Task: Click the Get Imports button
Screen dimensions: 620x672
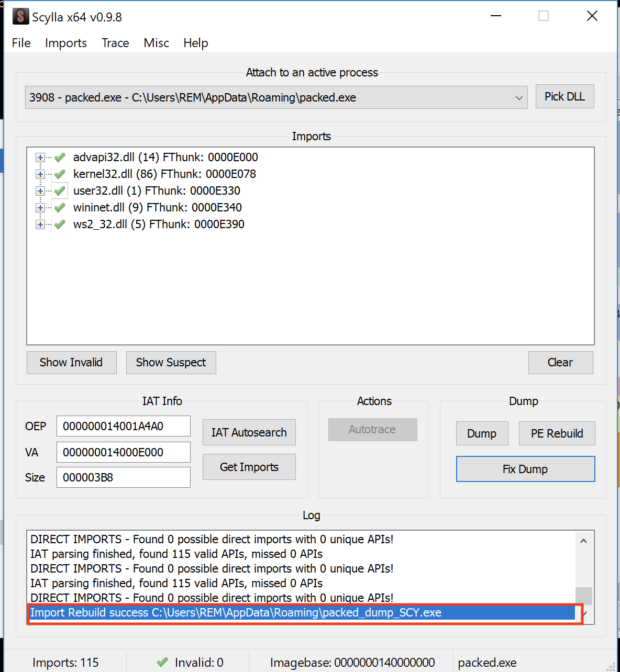Action: click(249, 467)
